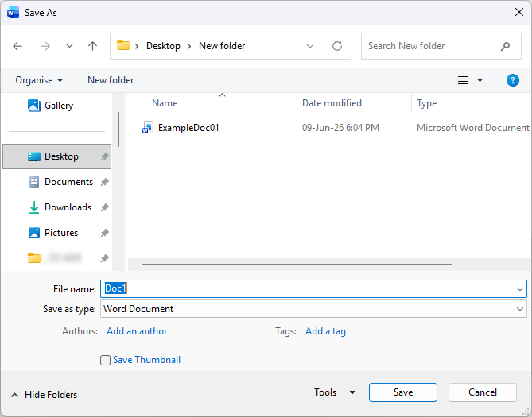Enable the Save Thumbnail checkbox
Screen dimensions: 532x417
105,360
